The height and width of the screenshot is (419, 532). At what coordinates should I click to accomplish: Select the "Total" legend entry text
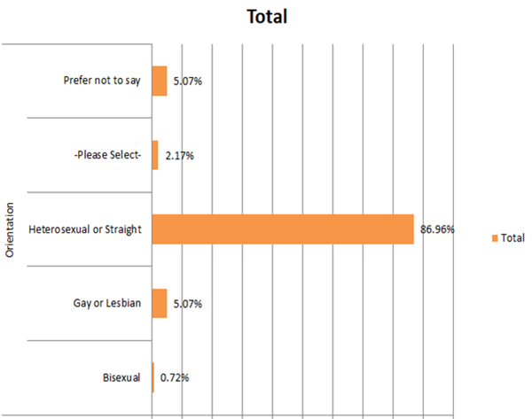tap(512, 237)
